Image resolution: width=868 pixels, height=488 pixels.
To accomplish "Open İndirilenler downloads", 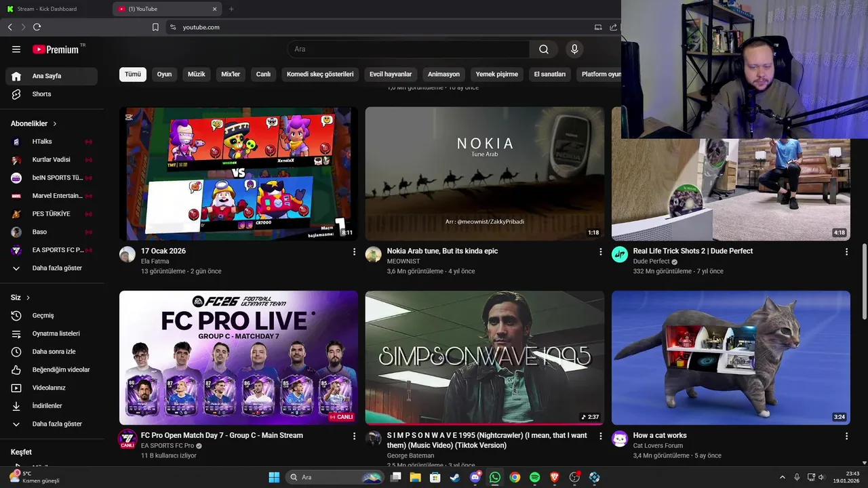I will click(52, 405).
